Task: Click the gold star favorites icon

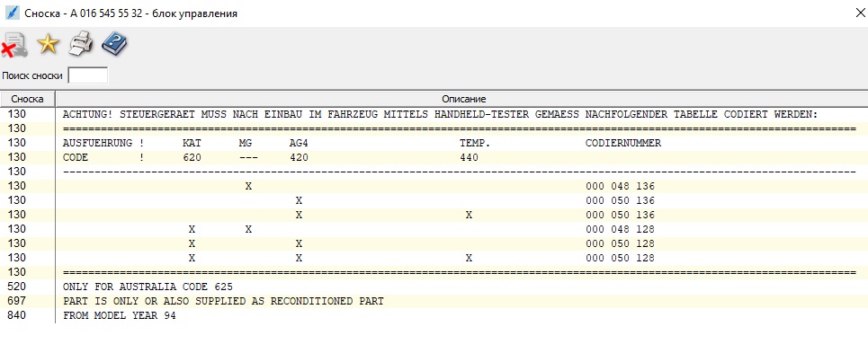Action: (x=47, y=43)
